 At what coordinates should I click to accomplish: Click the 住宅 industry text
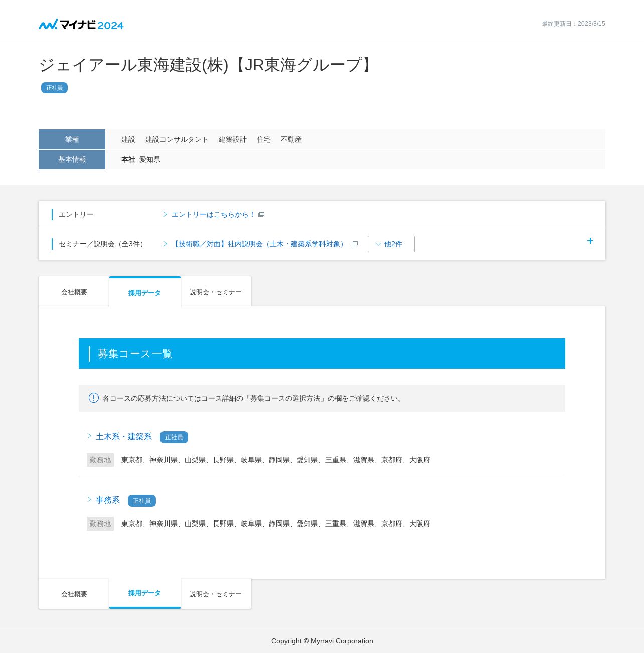point(264,139)
